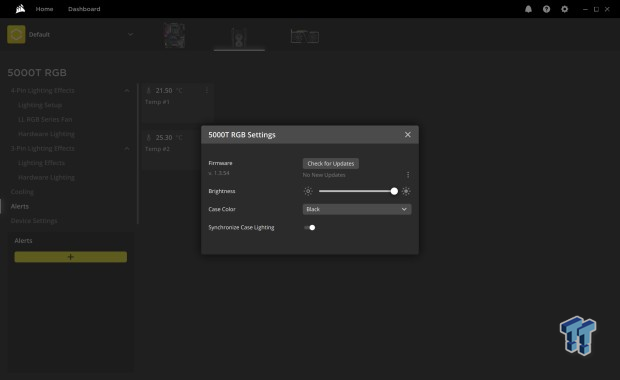This screenshot has width=620, height=380.
Task: Click the firmware options three-dot icon
Action: click(x=408, y=175)
